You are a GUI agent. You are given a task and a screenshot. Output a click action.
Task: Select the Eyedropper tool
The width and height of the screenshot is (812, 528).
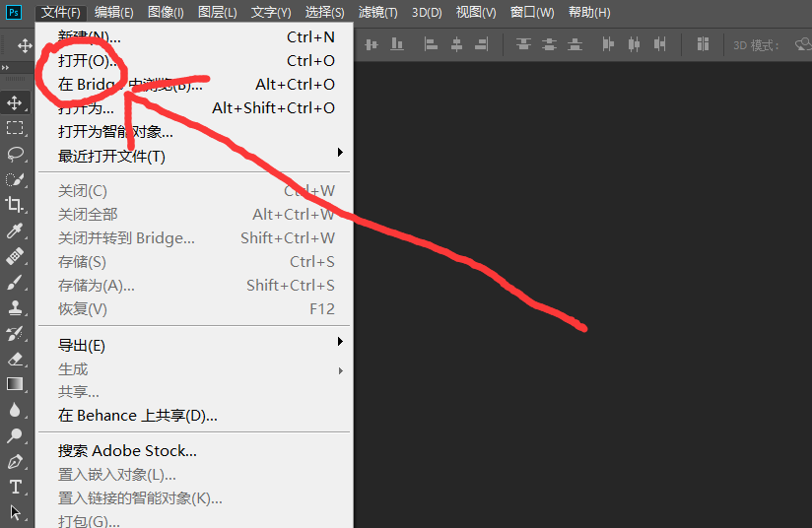pos(15,231)
